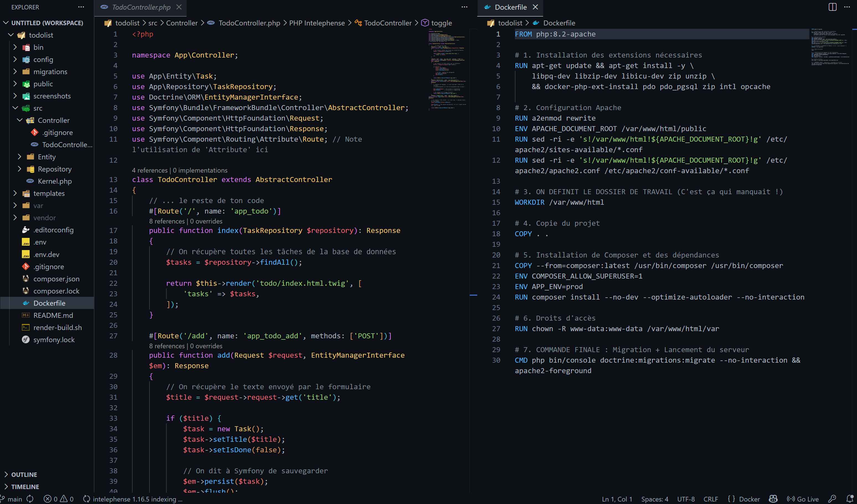Click the .env file icon
The width and height of the screenshot is (857, 504).
26,242
